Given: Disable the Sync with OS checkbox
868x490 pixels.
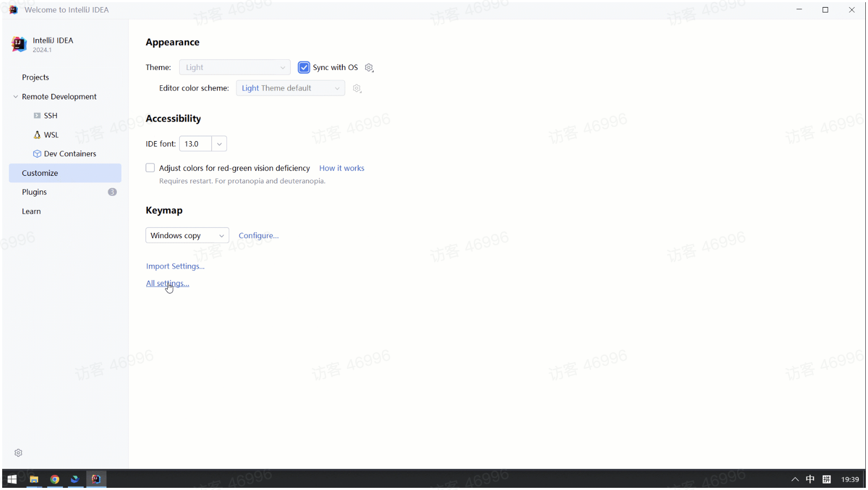Looking at the screenshot, I should [304, 67].
